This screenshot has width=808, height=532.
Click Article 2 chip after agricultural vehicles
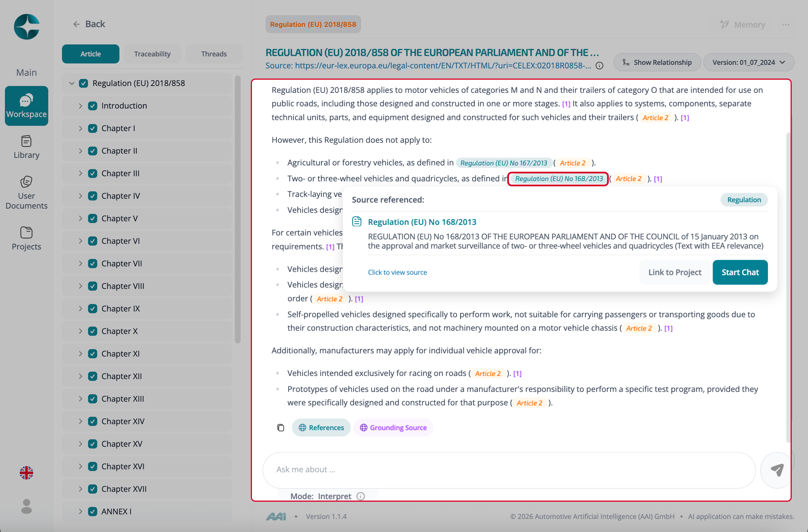(572, 163)
